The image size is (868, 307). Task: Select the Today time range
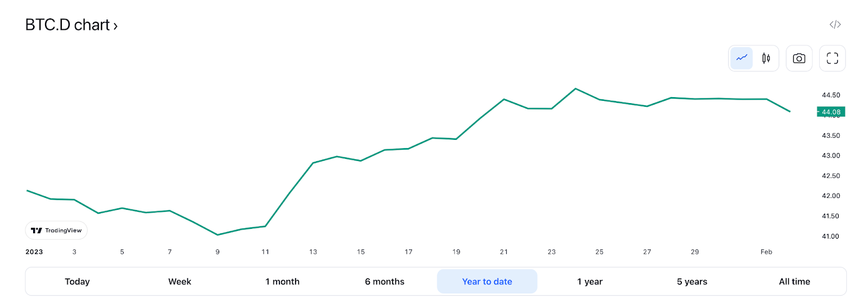(77, 282)
